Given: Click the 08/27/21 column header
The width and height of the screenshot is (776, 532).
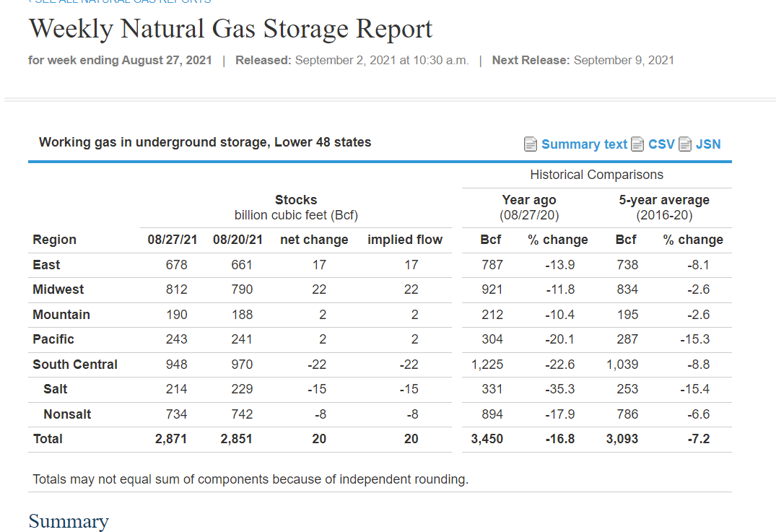Looking at the screenshot, I should (x=173, y=240).
